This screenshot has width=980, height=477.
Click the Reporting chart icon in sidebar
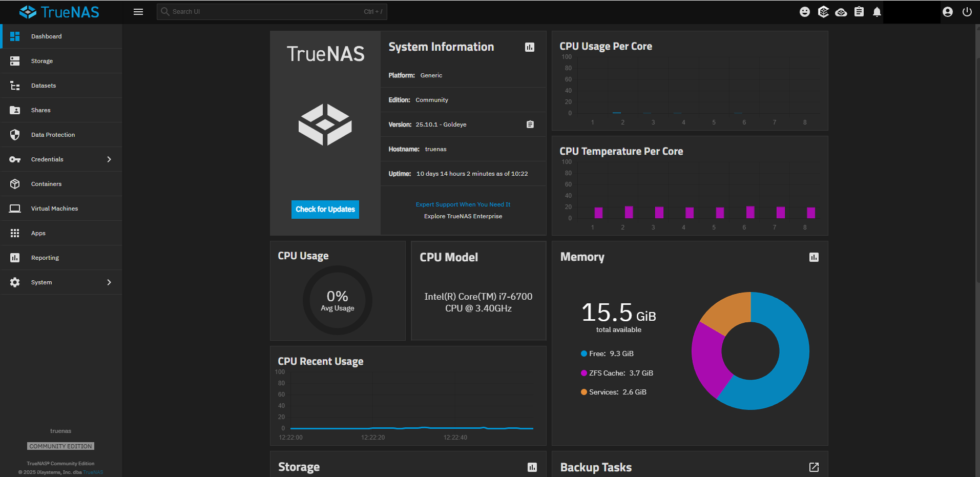point(15,258)
